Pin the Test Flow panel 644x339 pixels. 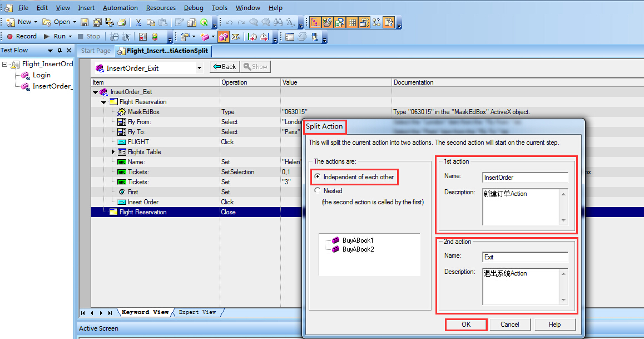click(x=60, y=50)
